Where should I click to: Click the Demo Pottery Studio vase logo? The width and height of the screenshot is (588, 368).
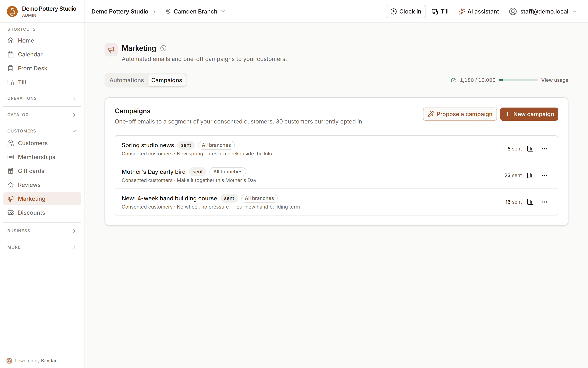point(12,11)
